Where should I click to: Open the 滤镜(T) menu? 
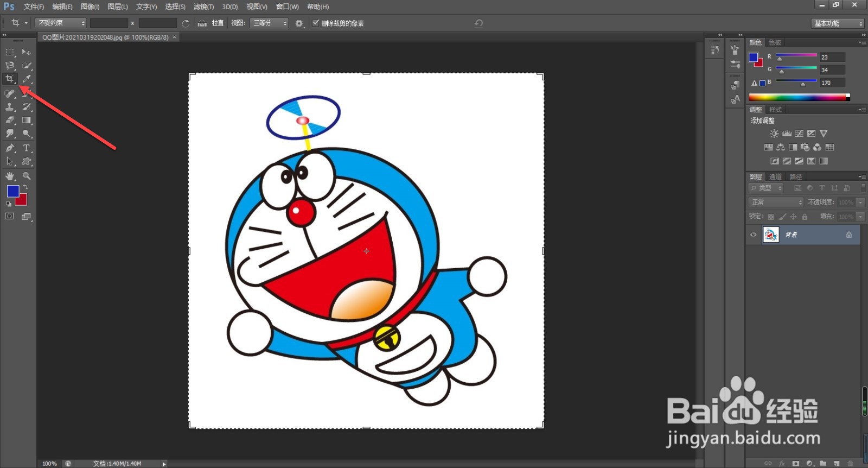[x=203, y=7]
